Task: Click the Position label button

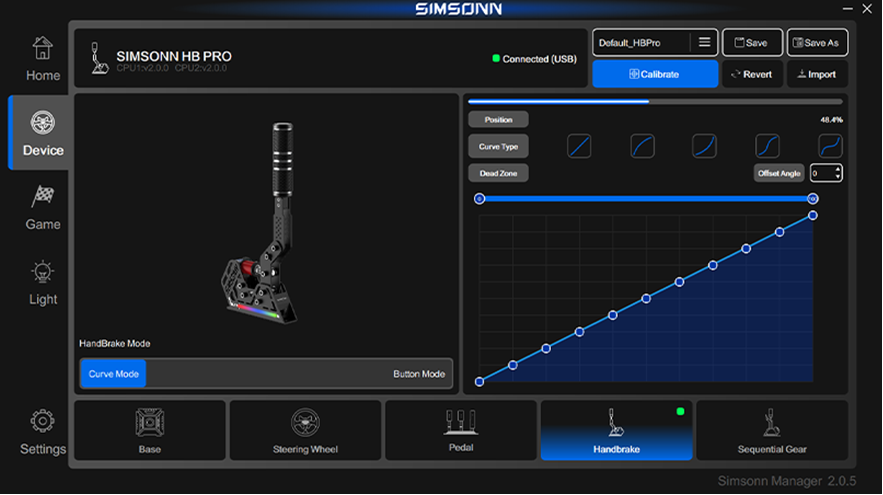Action: [498, 119]
